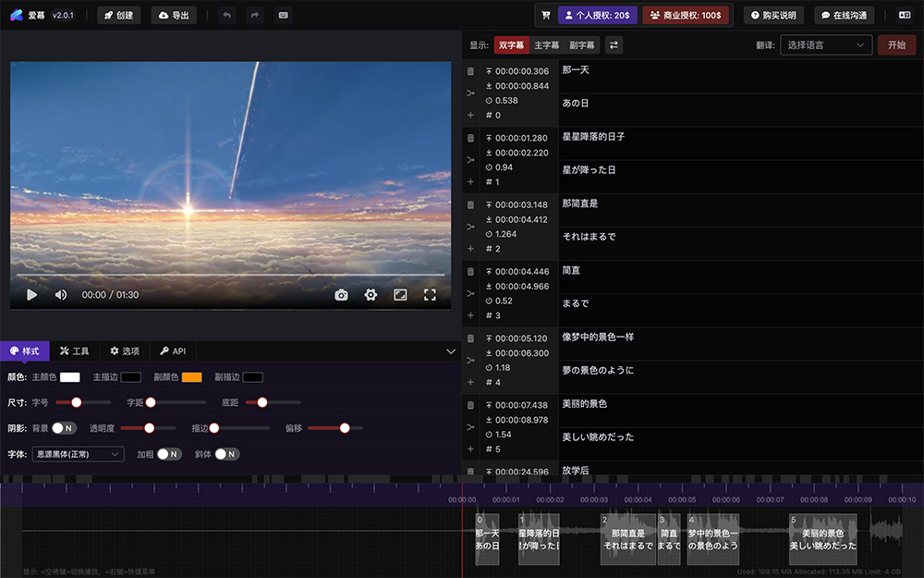Click 商业授权: 100$ button
Screen dimensions: 924x578
click(x=686, y=16)
